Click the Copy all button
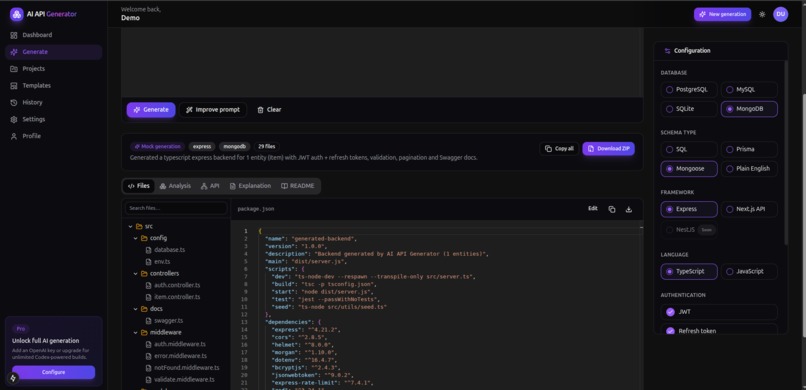The height and width of the screenshot is (390, 806). pos(559,148)
